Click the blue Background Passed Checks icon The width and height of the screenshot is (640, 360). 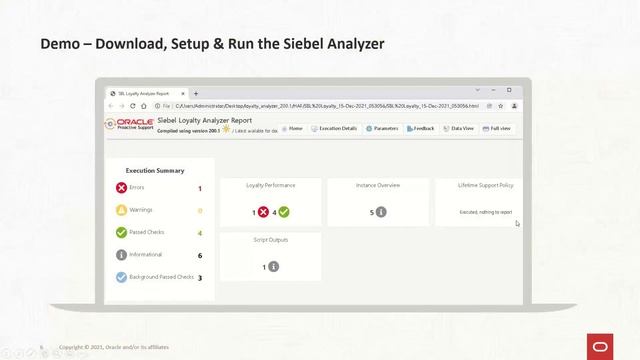coord(121,277)
